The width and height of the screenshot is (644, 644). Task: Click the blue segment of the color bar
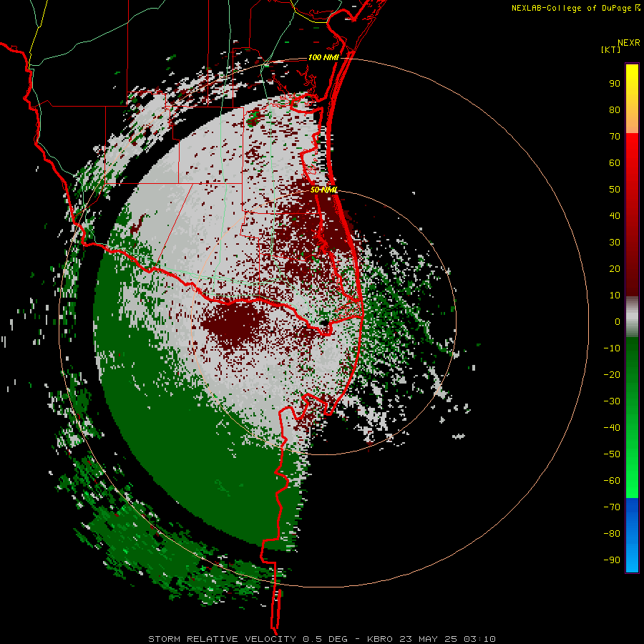coord(632,535)
